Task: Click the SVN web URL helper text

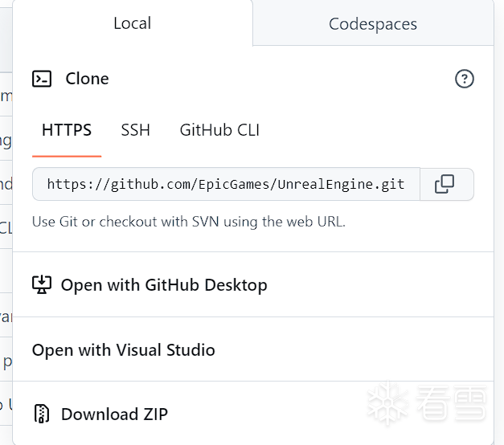Action: pos(189,222)
